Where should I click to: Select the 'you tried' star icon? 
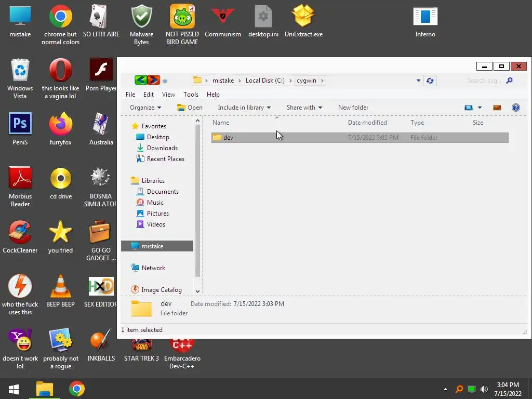pyautogui.click(x=60, y=237)
